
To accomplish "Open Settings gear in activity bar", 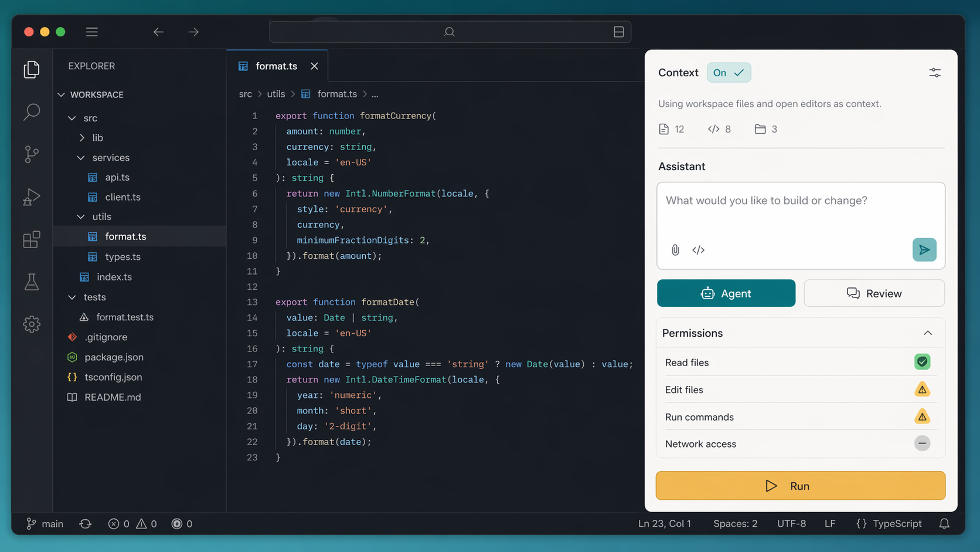I will point(32,324).
